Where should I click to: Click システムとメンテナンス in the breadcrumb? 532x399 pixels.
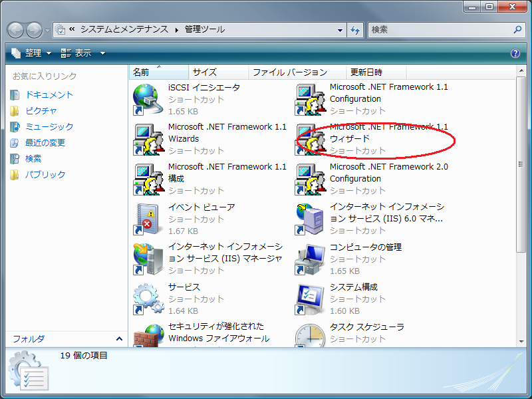coord(124,29)
